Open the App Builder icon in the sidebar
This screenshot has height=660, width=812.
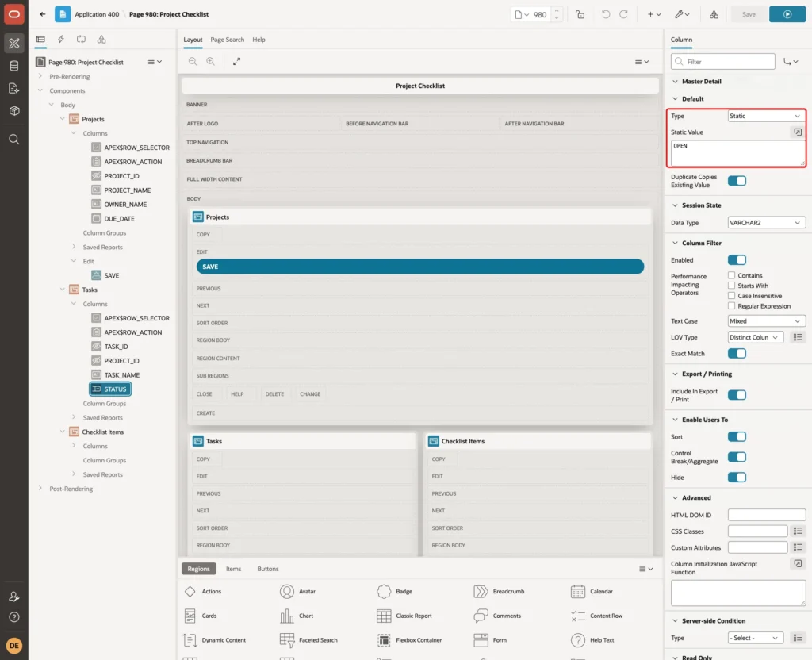(x=14, y=44)
